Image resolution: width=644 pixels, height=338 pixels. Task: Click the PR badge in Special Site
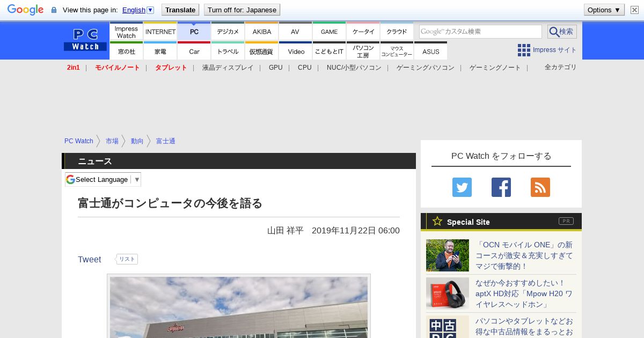coord(566,221)
